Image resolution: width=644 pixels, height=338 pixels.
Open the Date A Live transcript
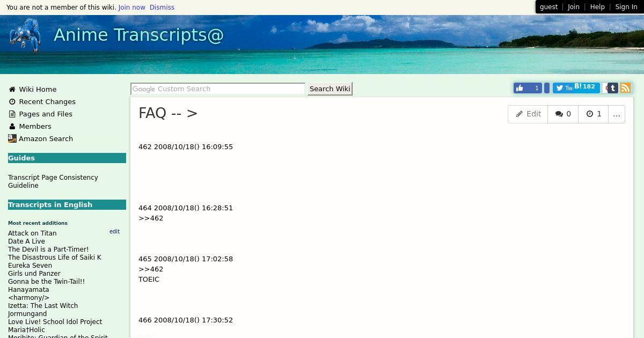click(x=26, y=241)
